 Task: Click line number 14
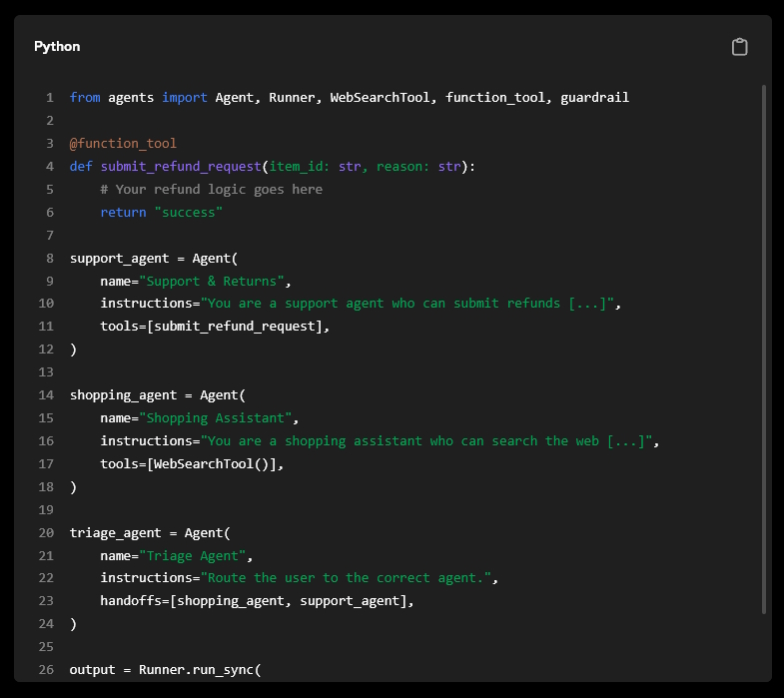46,395
